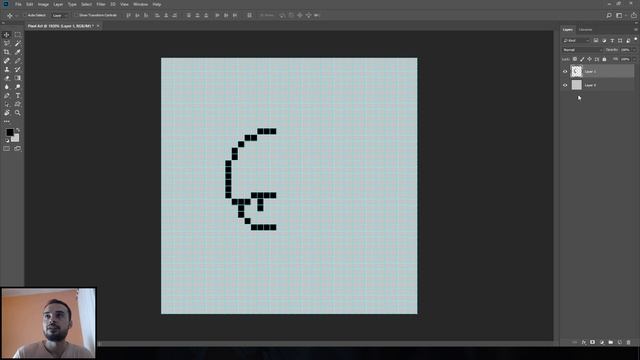Select the Hand tool
Image resolution: width=640 pixels, height=360 pixels.
[x=7, y=113]
